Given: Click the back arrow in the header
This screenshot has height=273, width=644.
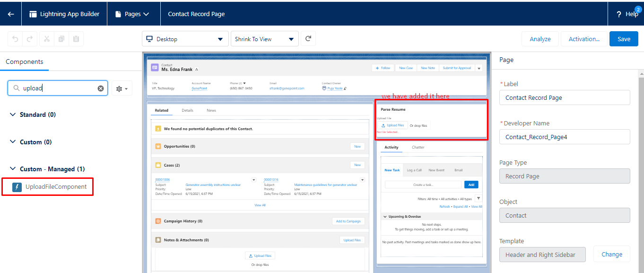Looking at the screenshot, I should coord(11,14).
